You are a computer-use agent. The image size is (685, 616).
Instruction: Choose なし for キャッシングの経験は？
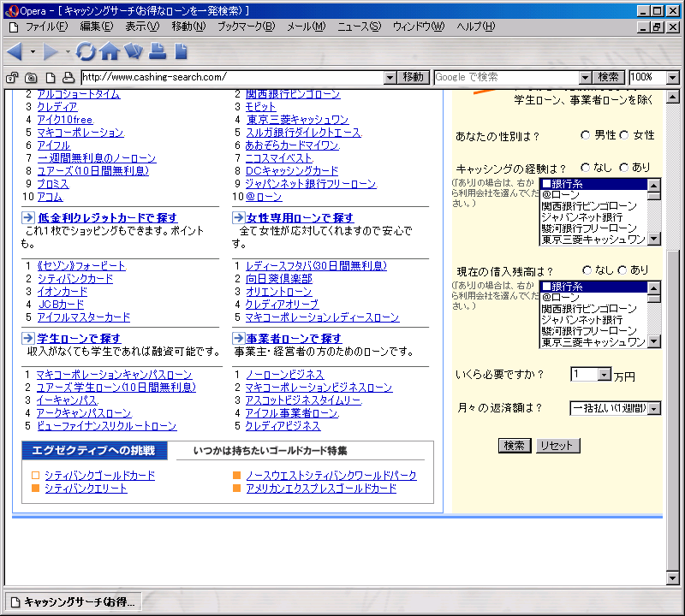coord(586,168)
